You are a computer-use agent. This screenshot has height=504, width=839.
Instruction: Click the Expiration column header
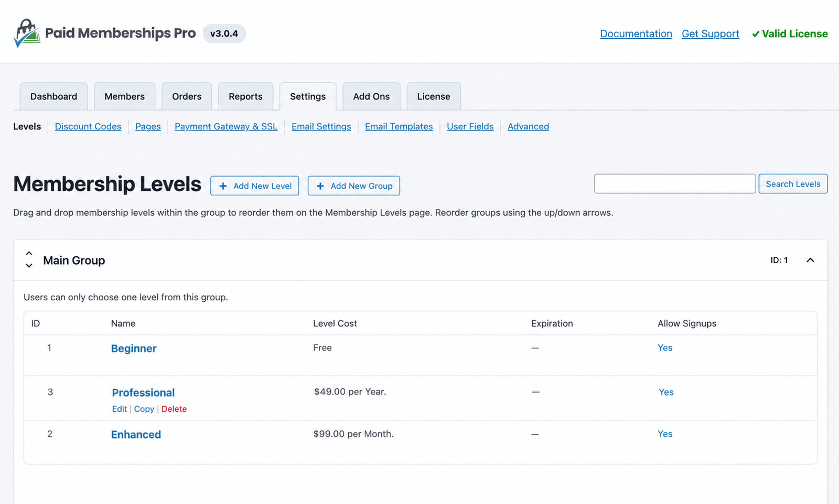(552, 323)
